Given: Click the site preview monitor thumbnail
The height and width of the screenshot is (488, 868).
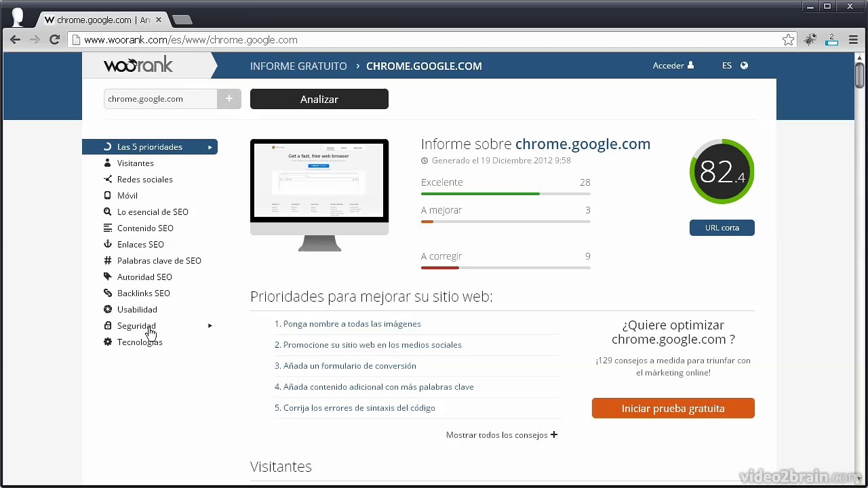Looking at the screenshot, I should tap(319, 195).
